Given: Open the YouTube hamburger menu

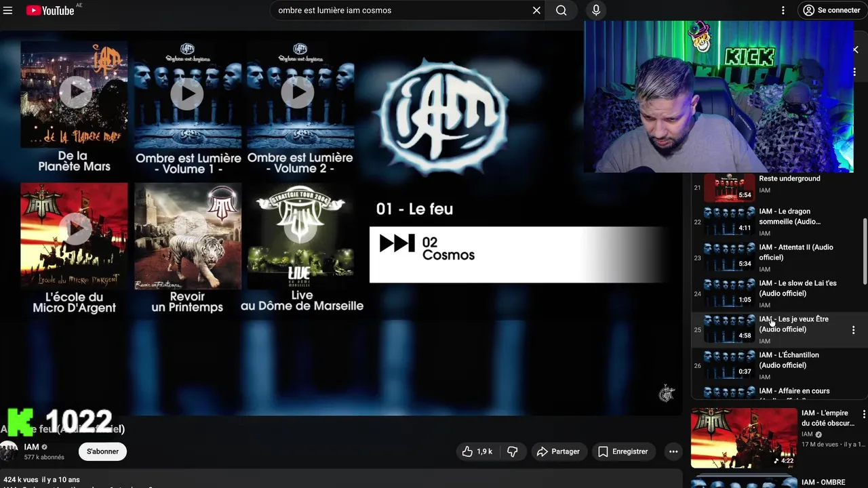Looking at the screenshot, I should coord(8,10).
